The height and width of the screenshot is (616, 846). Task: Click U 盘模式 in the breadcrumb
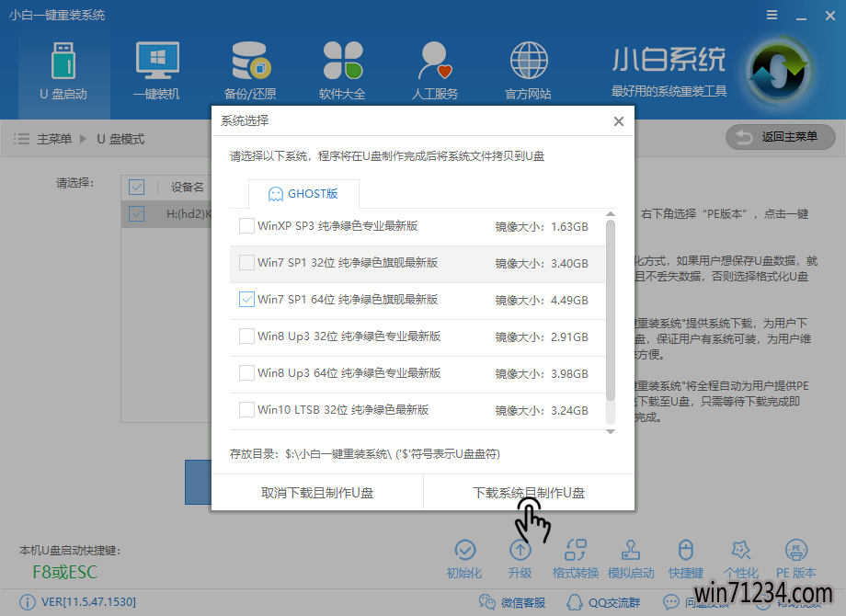pos(120,139)
